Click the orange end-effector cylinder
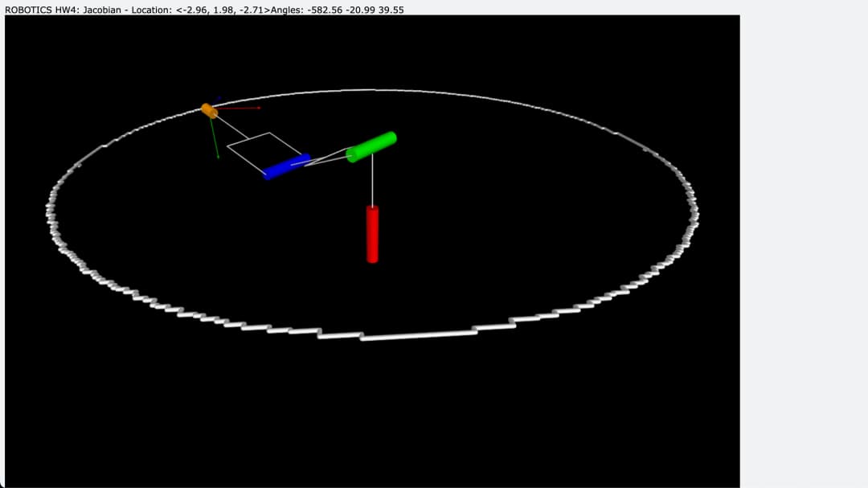Image resolution: width=868 pixels, height=488 pixels. tap(209, 110)
